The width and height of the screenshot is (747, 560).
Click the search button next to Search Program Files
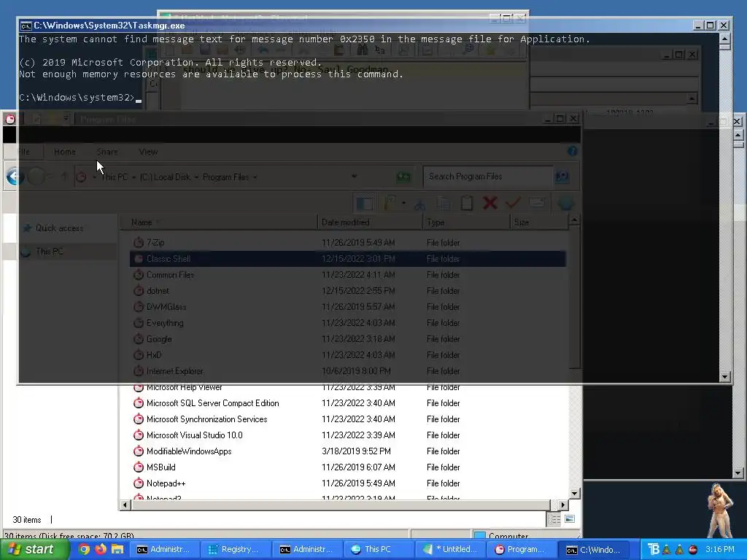562,176
